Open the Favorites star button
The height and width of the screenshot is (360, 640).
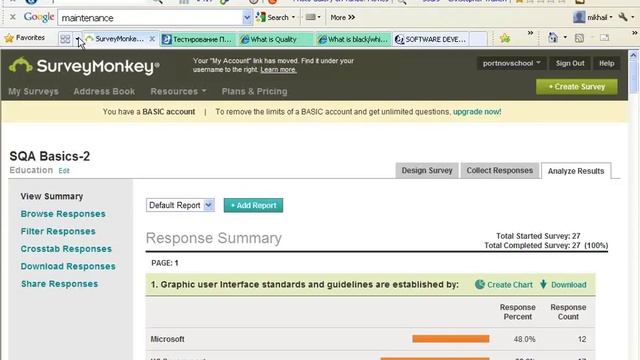[x=24, y=38]
